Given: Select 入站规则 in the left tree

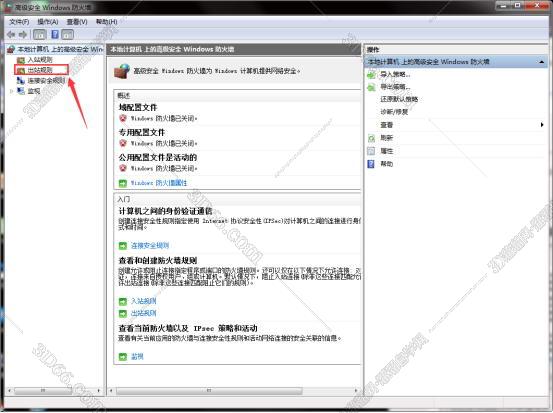Looking at the screenshot, I should (x=40, y=60).
